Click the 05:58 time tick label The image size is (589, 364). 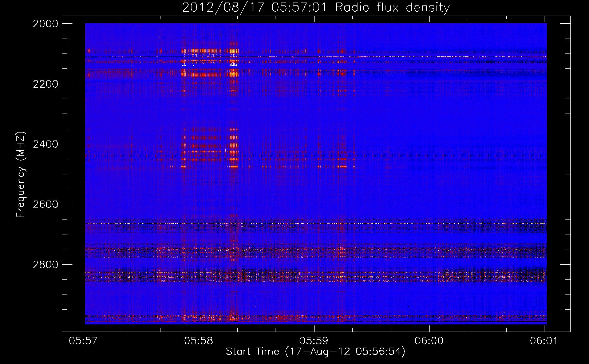(198, 341)
